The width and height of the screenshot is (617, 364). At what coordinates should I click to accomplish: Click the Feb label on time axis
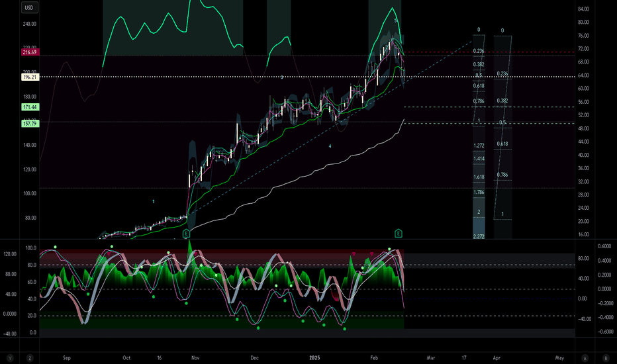[x=374, y=357]
